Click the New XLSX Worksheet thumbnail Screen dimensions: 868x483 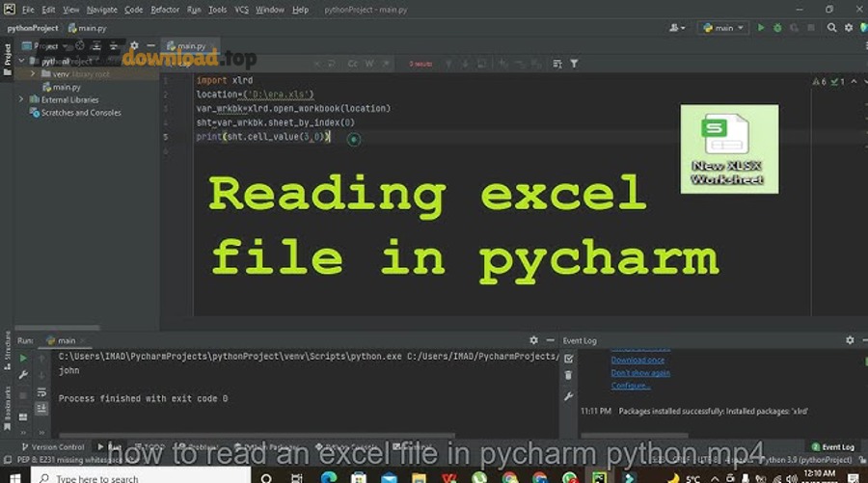729,148
